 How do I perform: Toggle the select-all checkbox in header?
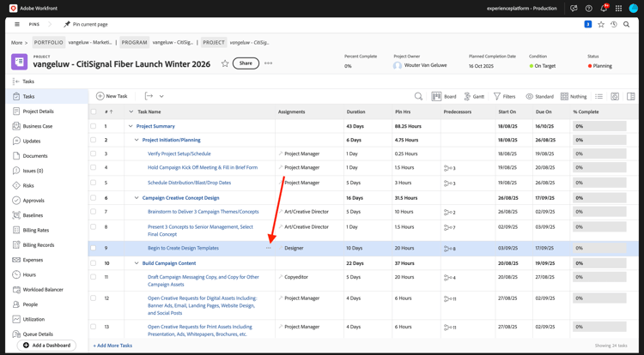pos(94,111)
